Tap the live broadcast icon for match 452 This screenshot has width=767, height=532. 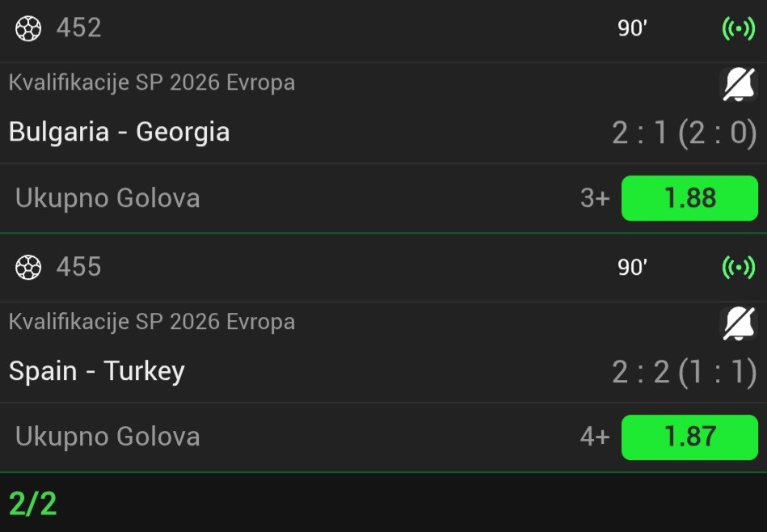738,28
